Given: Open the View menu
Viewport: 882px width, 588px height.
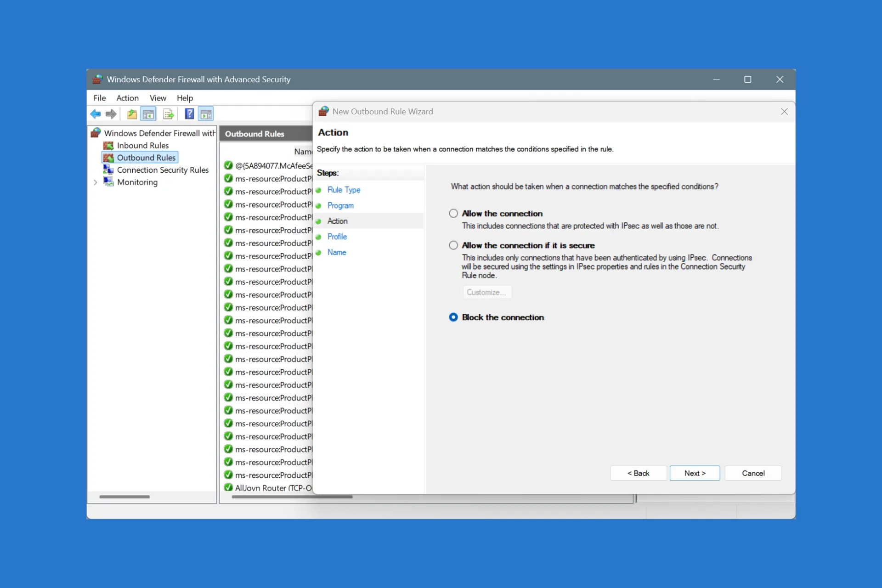Looking at the screenshot, I should click(x=158, y=98).
